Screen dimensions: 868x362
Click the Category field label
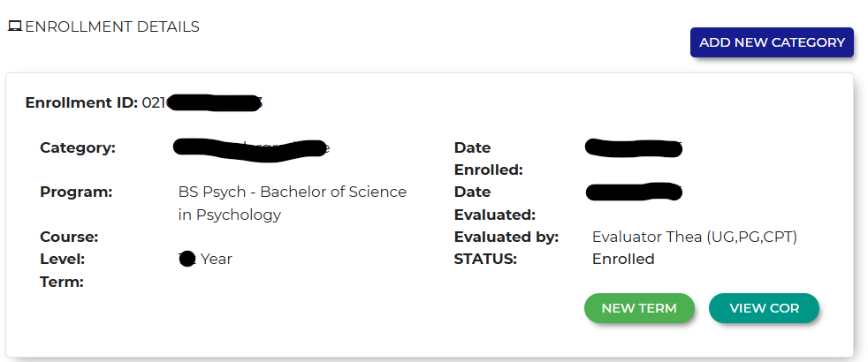coord(78,147)
